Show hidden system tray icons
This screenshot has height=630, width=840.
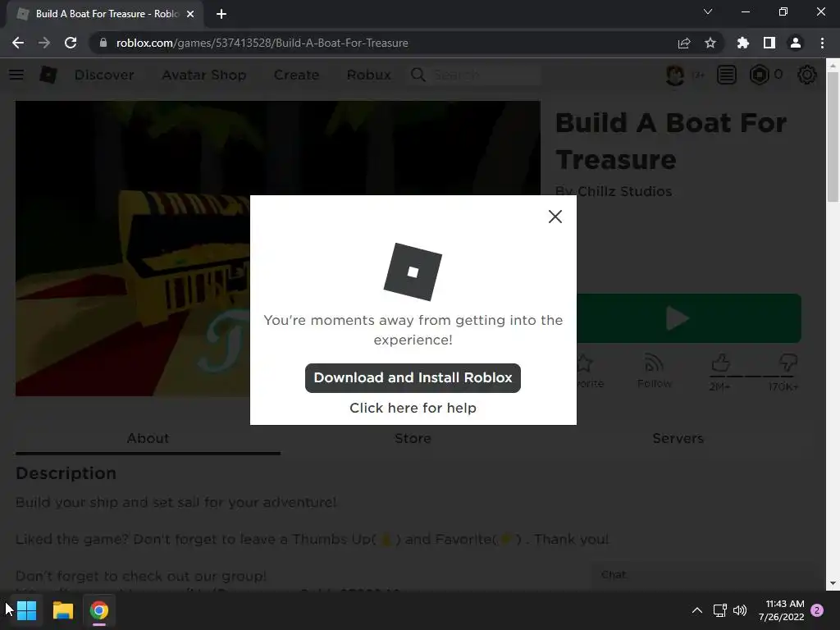tap(697, 610)
